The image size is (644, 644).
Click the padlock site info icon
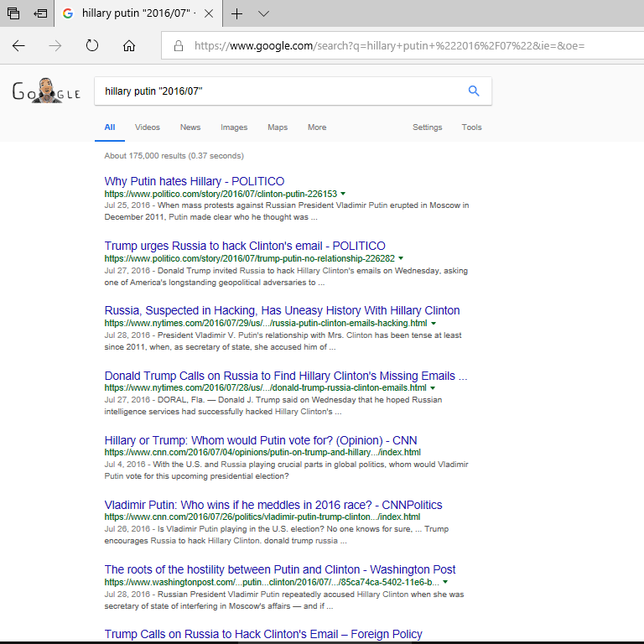coord(179,45)
